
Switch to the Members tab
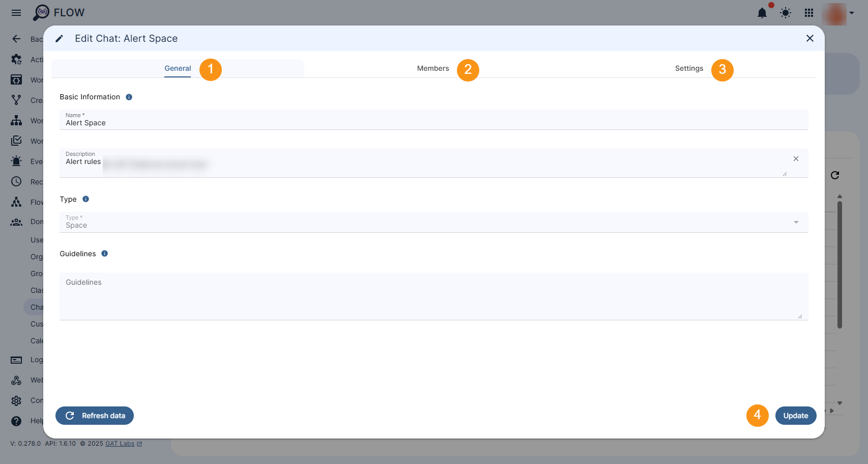pos(433,68)
